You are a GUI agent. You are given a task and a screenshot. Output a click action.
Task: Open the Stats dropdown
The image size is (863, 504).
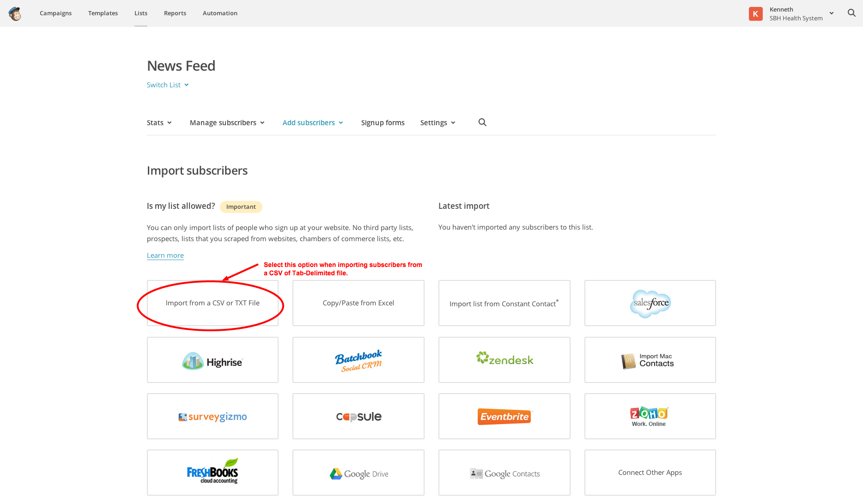(159, 123)
